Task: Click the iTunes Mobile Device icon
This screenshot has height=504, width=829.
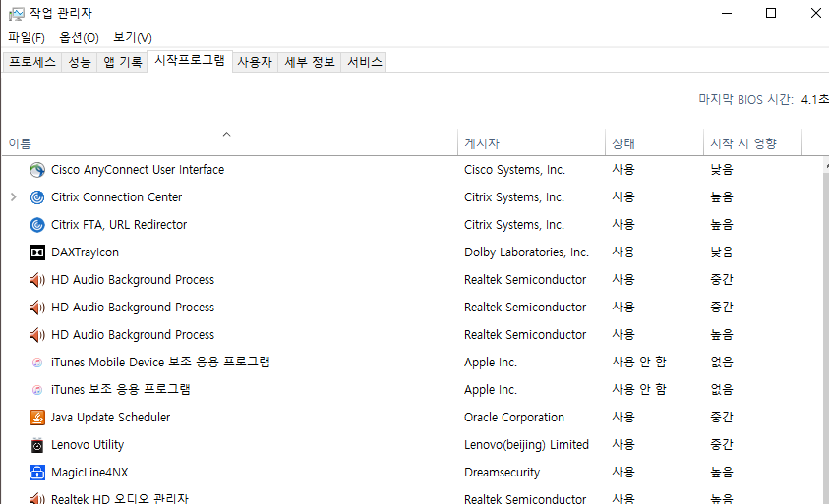Action: (37, 363)
